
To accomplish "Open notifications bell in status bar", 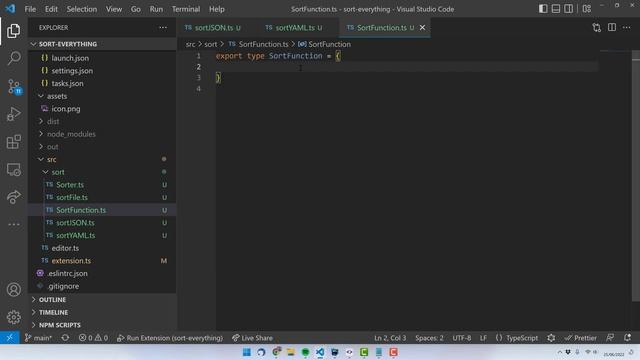I will 627,338.
